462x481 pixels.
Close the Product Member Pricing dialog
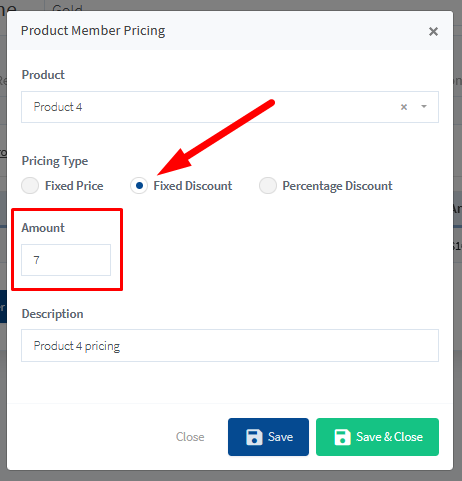click(x=433, y=31)
